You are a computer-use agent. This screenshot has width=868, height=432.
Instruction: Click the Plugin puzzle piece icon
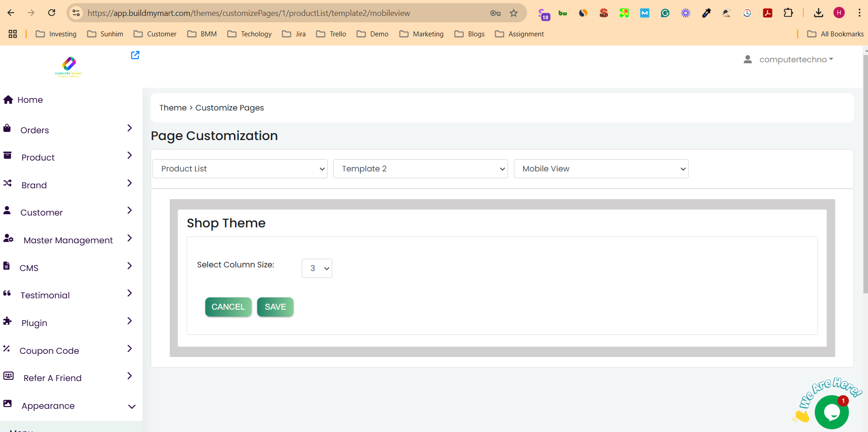pos(8,321)
